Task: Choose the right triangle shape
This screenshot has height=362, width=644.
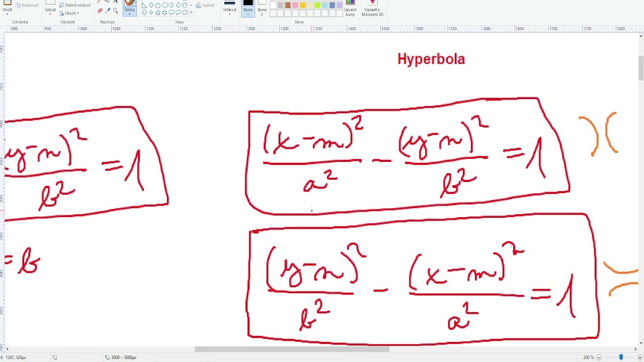Action: [x=144, y=5]
